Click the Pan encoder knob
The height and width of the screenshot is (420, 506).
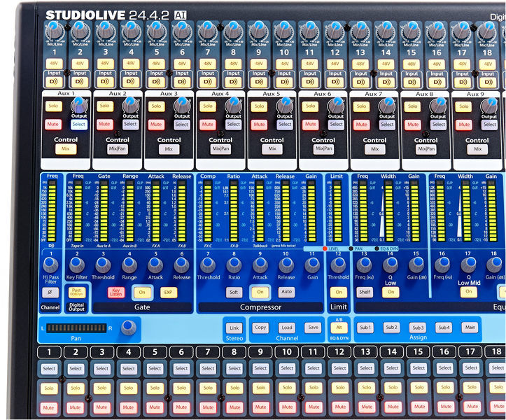(129, 327)
